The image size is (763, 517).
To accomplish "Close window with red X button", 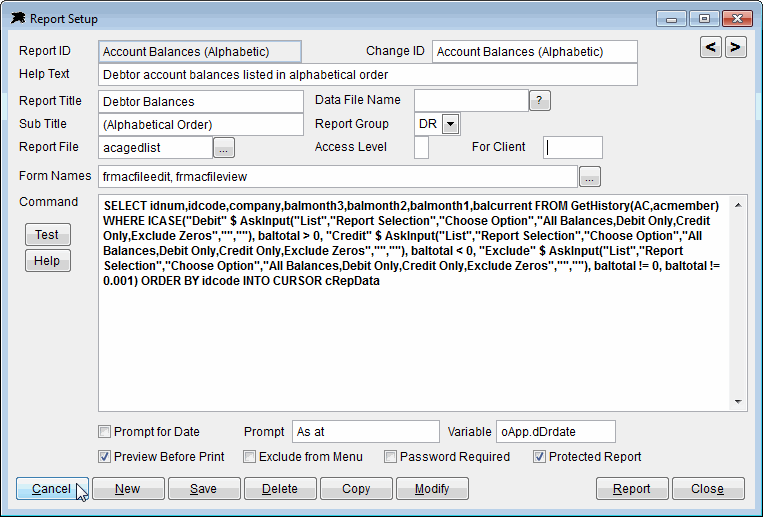I will click(738, 19).
